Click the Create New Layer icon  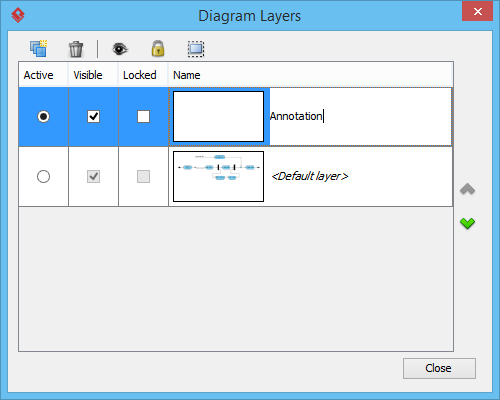point(39,49)
